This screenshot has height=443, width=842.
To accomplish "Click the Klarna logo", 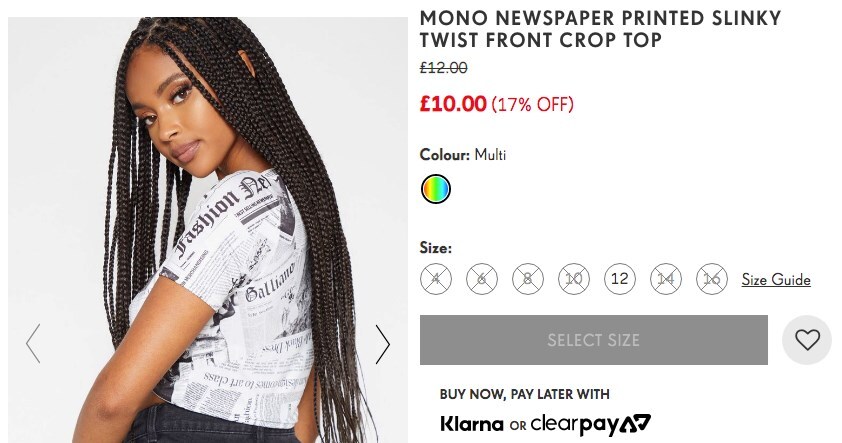I will click(471, 424).
